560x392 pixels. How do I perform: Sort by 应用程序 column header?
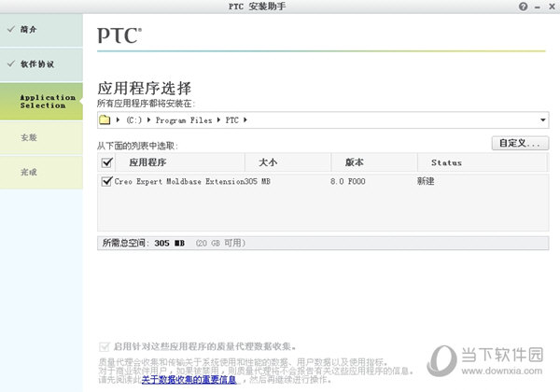(180, 162)
